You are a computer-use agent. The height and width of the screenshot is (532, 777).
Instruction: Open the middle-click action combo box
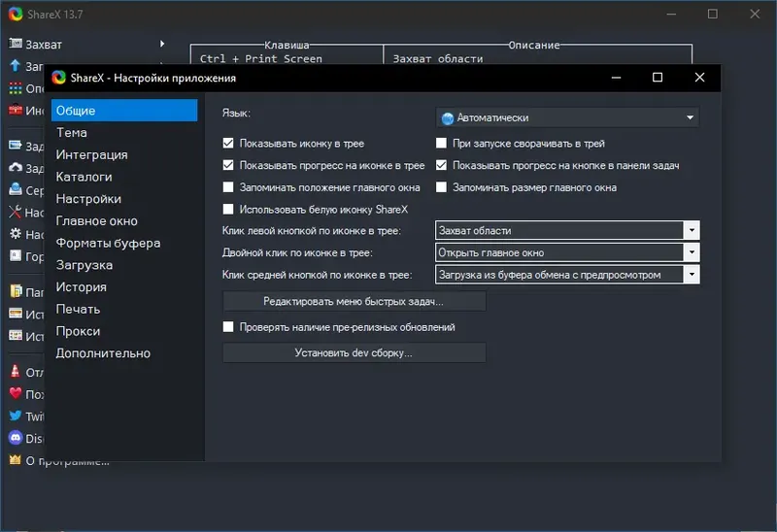[x=567, y=275]
